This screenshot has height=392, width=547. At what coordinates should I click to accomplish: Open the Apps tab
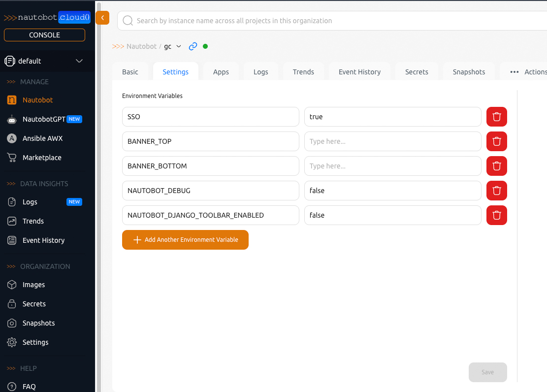221,71
